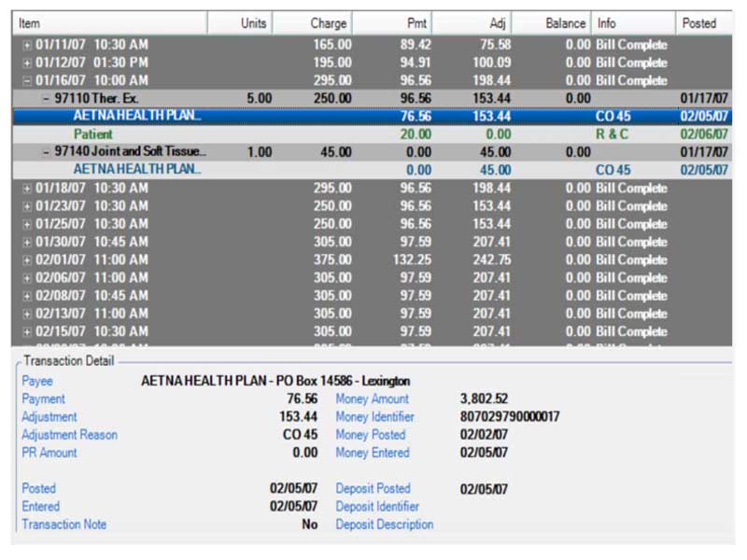Click the 02/02/07 Money Posted value
Image resolution: width=747 pixels, height=560 pixels.
coord(484,435)
